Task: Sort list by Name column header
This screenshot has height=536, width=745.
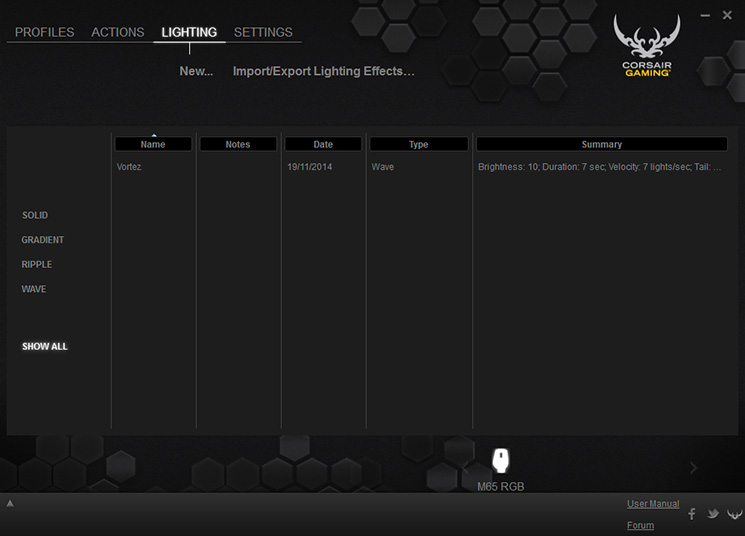Action: [153, 144]
